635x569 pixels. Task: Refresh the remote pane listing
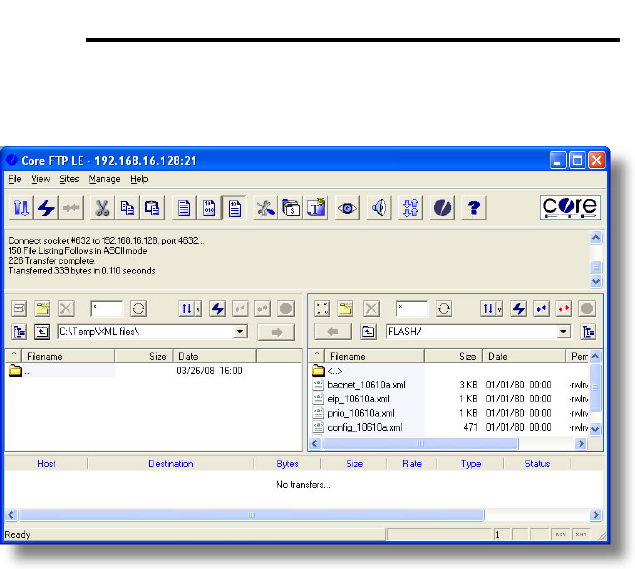[444, 309]
